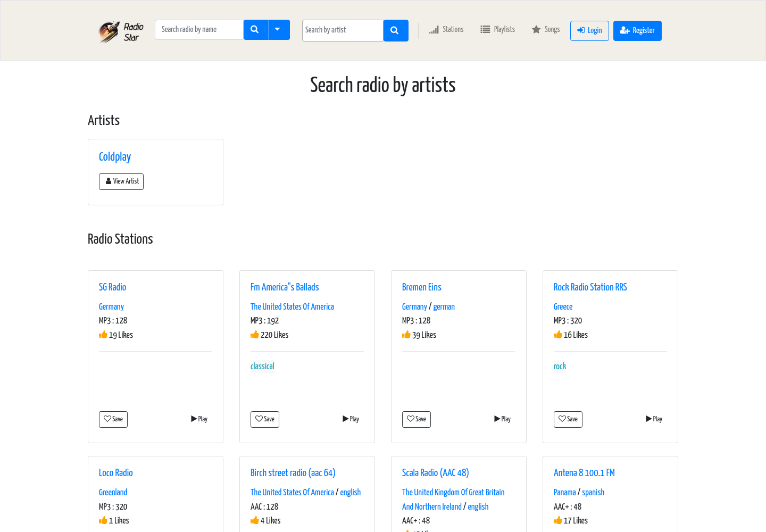Viewport: 766px width, 532px height.
Task: Open the Songs menu item
Action: (x=546, y=30)
